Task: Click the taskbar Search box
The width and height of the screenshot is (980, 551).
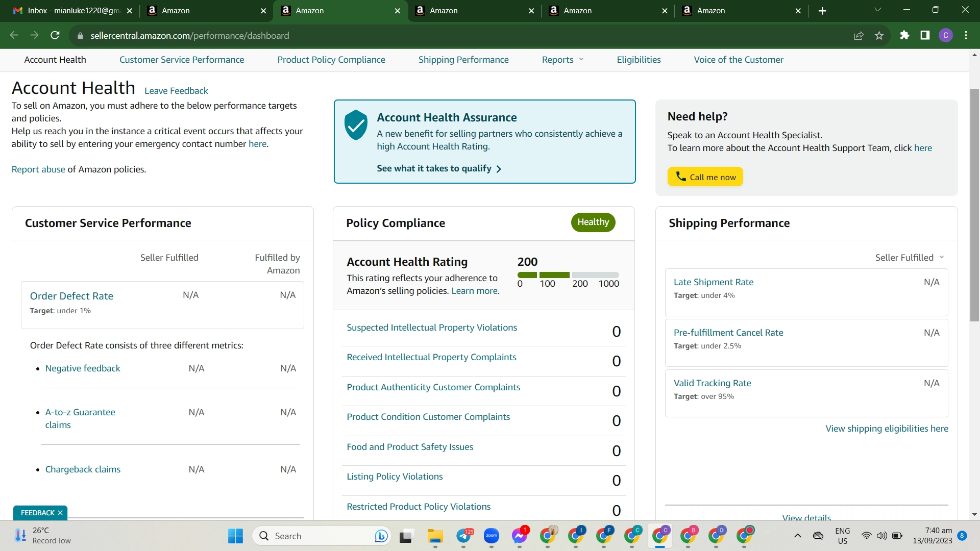Action: click(x=322, y=536)
